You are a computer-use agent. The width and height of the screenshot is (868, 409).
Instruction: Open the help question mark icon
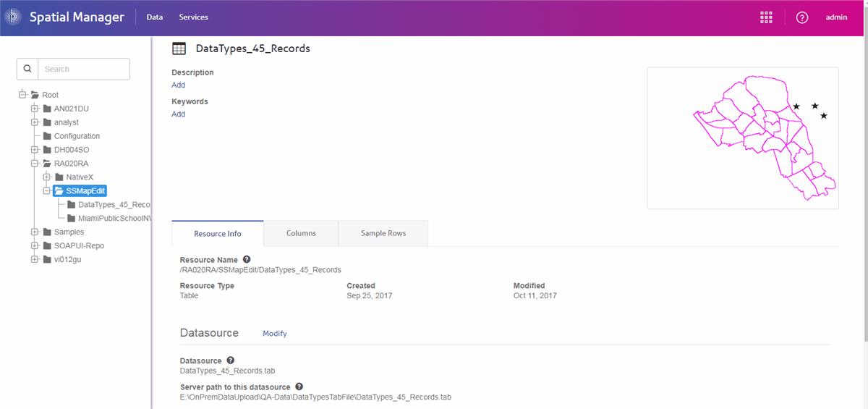(x=801, y=17)
